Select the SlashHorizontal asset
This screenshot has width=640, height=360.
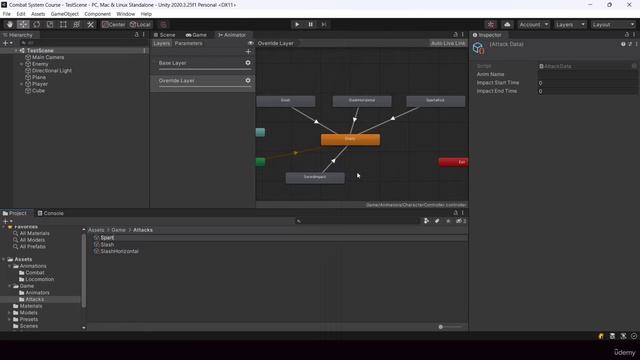point(119,251)
